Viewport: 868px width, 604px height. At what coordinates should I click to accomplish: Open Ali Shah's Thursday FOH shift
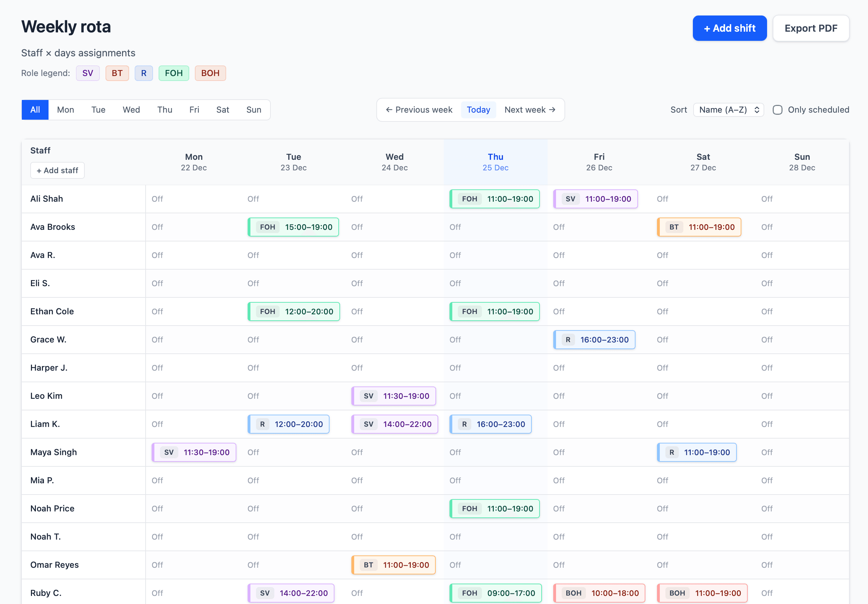[494, 199]
